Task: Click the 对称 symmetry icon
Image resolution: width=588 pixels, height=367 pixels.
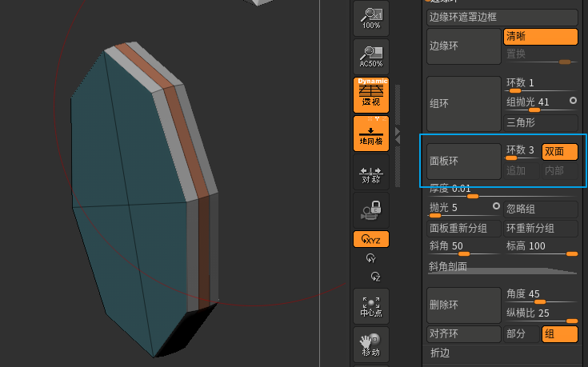Action: (371, 172)
